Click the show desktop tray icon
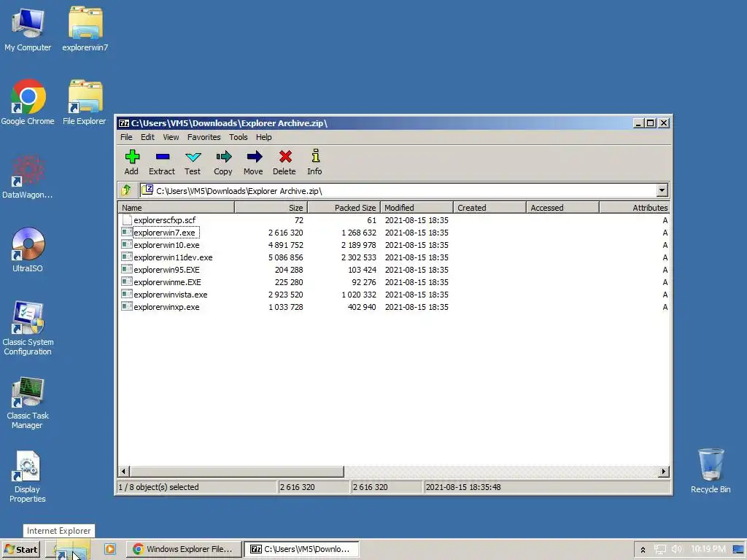Image resolution: width=747 pixels, height=560 pixels. coord(738,549)
